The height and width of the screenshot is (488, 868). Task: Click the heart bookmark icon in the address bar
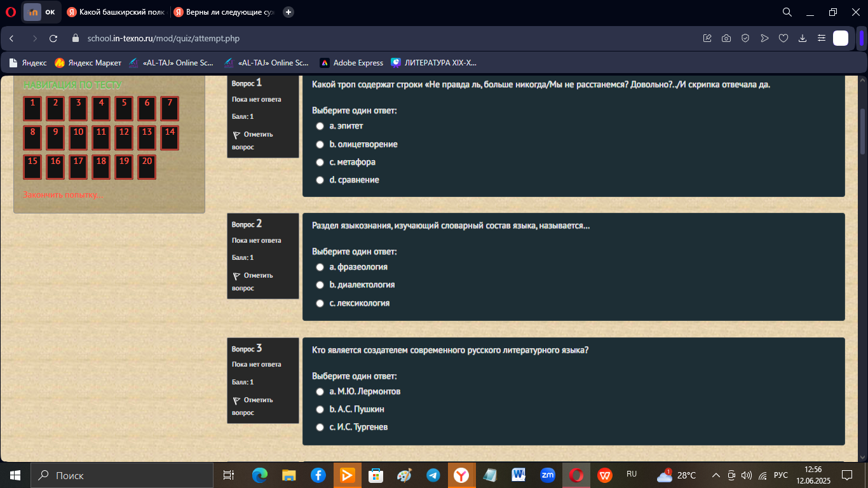[783, 39]
